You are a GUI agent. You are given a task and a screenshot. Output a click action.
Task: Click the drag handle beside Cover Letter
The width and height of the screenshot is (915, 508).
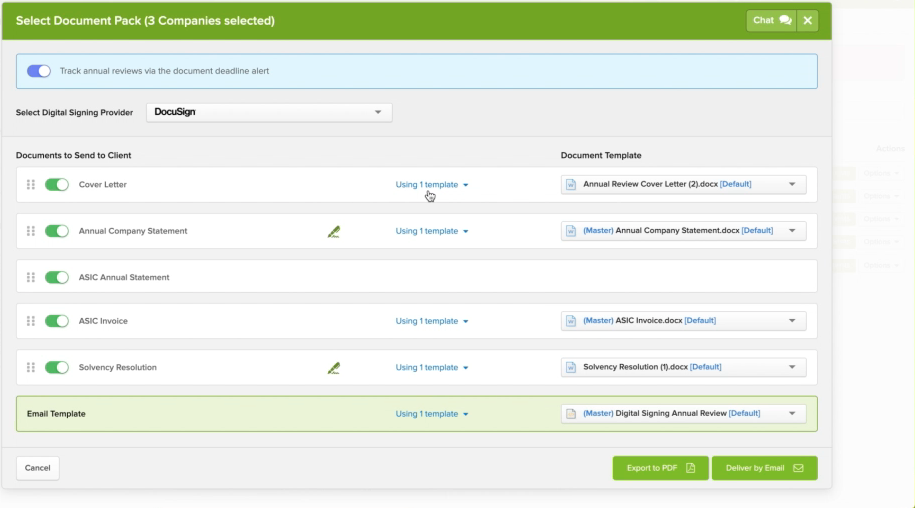(30, 185)
